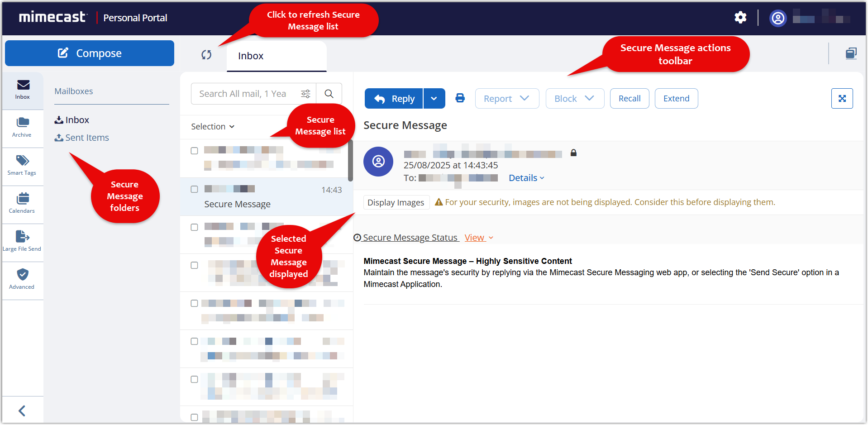The width and height of the screenshot is (868, 425).
Task: Refresh the Secure Message list
Action: [x=206, y=55]
